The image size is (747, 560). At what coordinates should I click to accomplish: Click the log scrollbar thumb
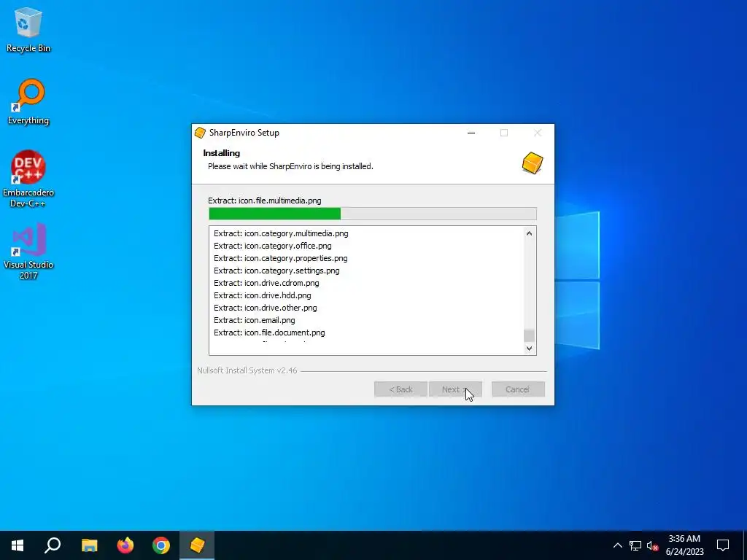tap(530, 335)
